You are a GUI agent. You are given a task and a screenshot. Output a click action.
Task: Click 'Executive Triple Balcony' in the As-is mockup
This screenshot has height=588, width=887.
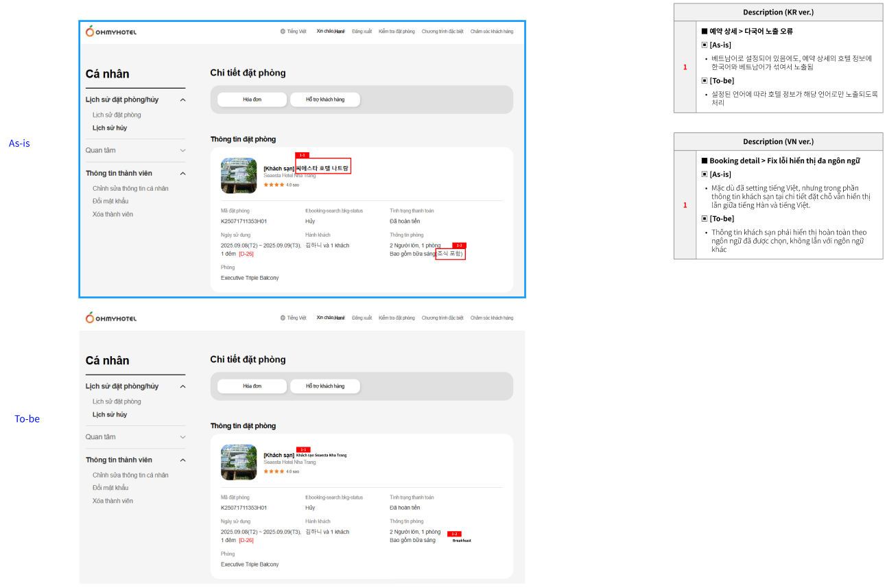pyautogui.click(x=250, y=278)
